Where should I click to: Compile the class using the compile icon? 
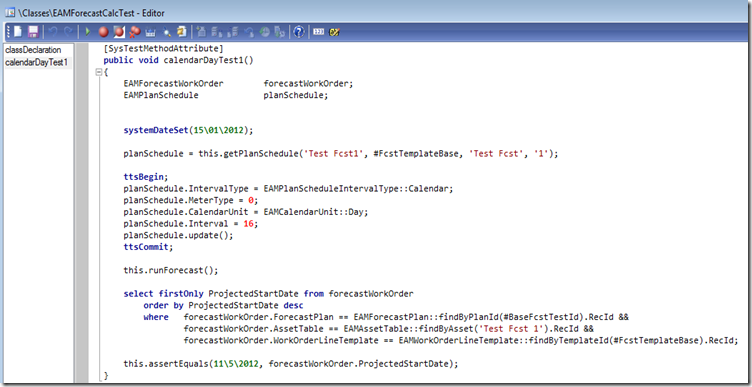pyautogui.click(x=151, y=32)
